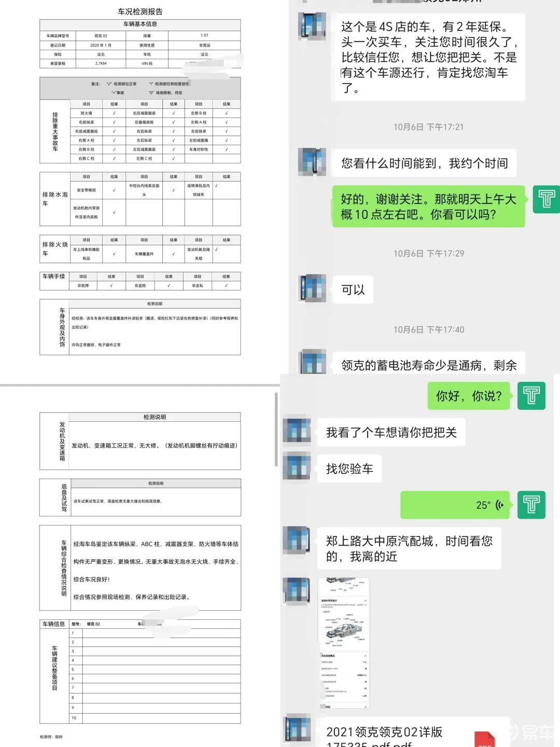
Task: Open the car structure diagram image thumbnail
Action: 343,643
